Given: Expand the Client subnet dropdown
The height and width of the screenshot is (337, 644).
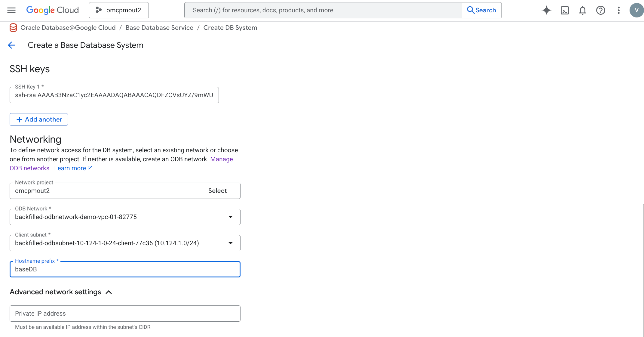Looking at the screenshot, I should coord(230,243).
